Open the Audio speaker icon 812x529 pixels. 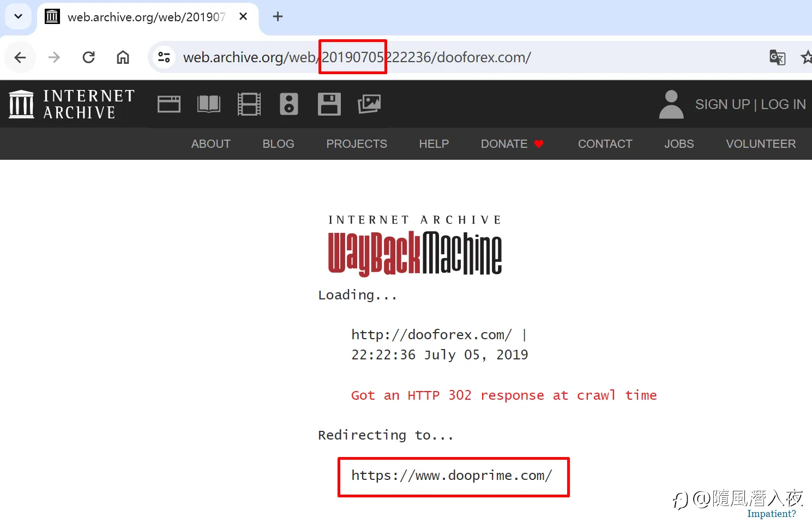pos(289,104)
